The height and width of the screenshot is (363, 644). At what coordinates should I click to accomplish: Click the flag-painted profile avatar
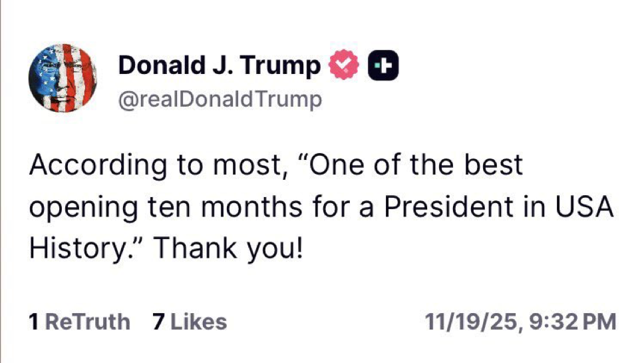click(63, 78)
